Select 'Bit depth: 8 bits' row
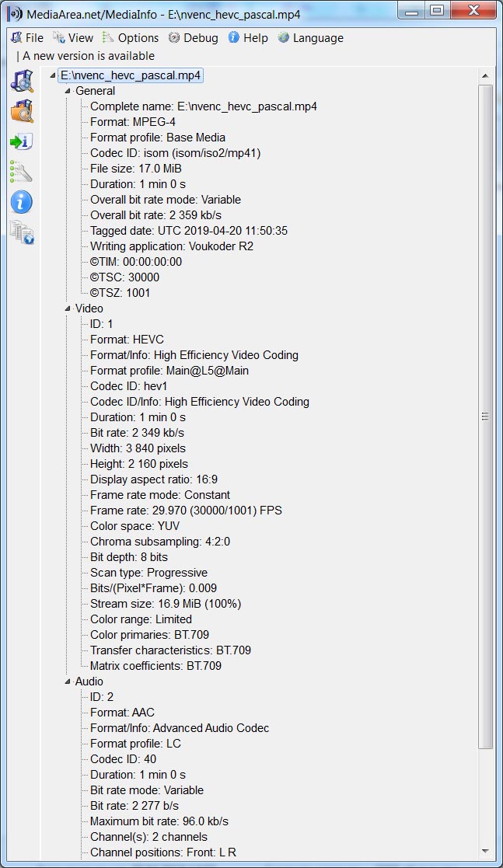Screen dimensions: 503x868 coord(128,557)
